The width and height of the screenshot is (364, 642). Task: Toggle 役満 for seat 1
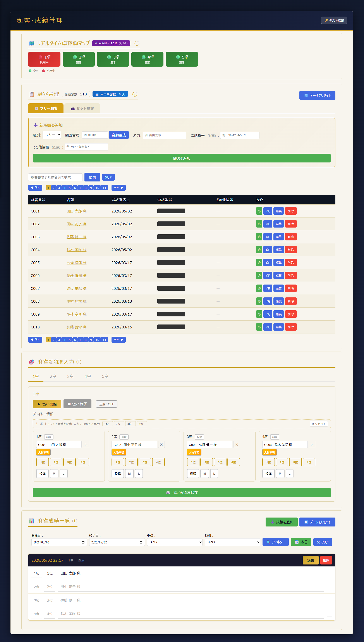coord(43,473)
